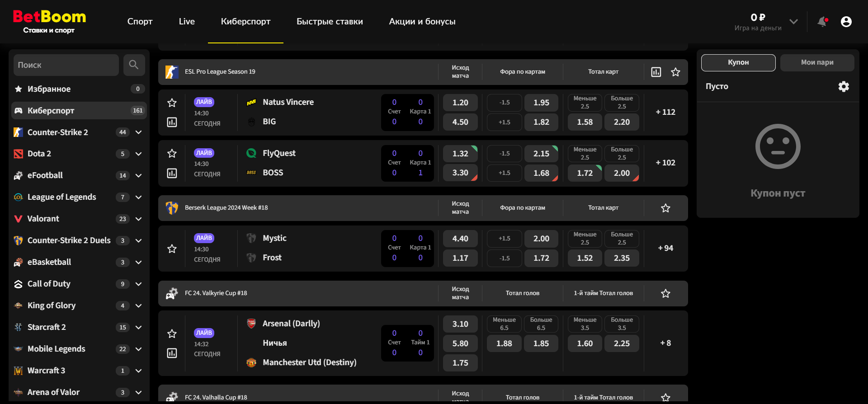
Task: Open Акции и бонусы menu
Action: [x=422, y=21]
